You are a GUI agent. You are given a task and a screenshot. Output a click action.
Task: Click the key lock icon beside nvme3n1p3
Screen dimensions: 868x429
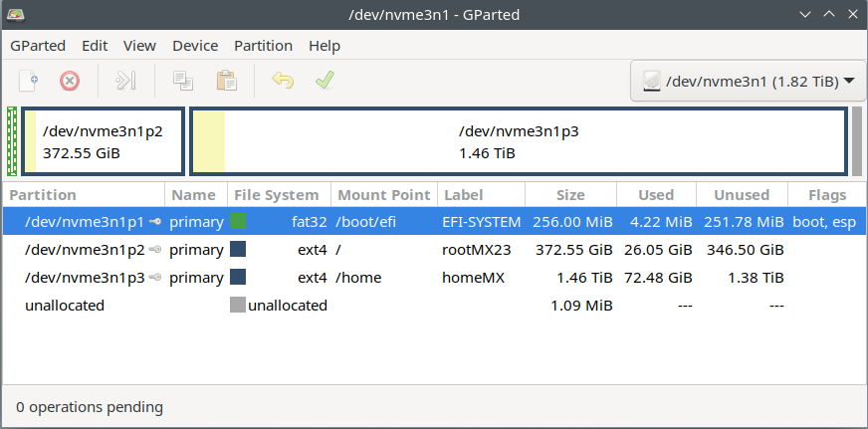pyautogui.click(x=155, y=278)
